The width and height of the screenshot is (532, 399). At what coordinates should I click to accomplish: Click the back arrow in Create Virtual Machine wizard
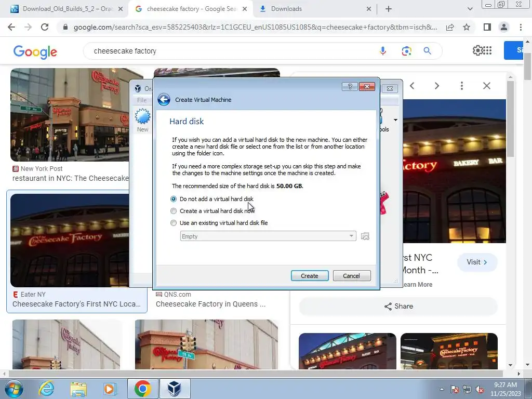(x=164, y=100)
